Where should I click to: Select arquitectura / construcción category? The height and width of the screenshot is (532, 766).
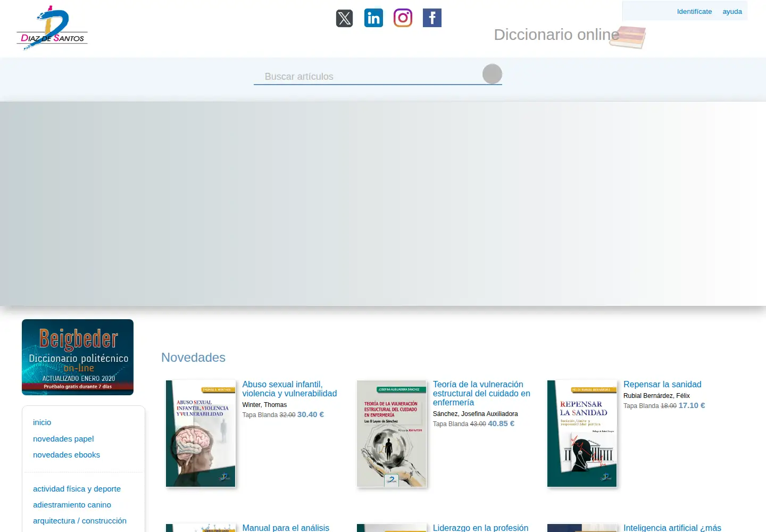coord(80,521)
